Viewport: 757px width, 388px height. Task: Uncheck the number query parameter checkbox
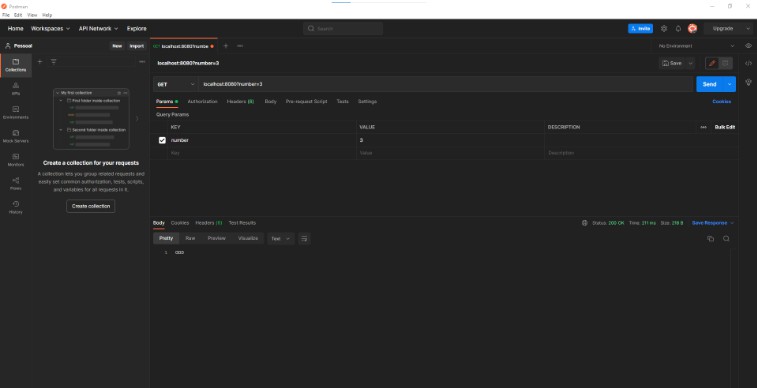point(162,140)
